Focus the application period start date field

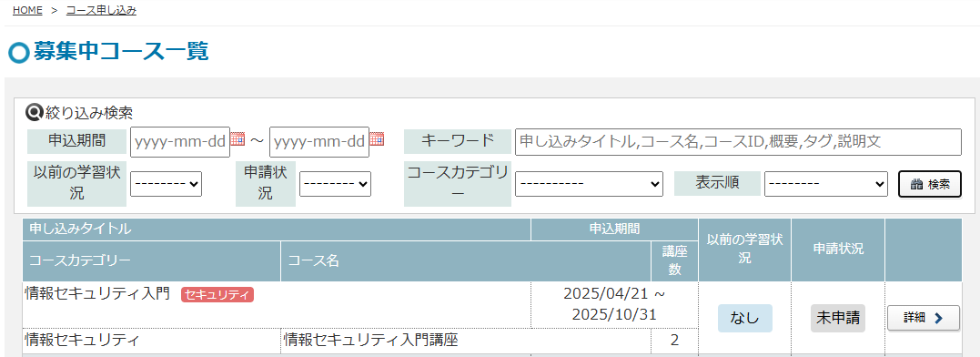[x=180, y=142]
